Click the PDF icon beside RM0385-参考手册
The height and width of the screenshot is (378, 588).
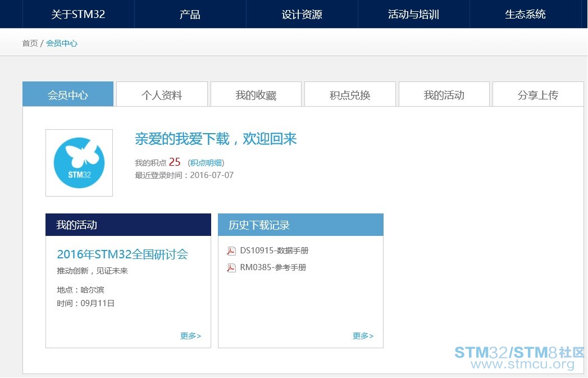click(231, 268)
